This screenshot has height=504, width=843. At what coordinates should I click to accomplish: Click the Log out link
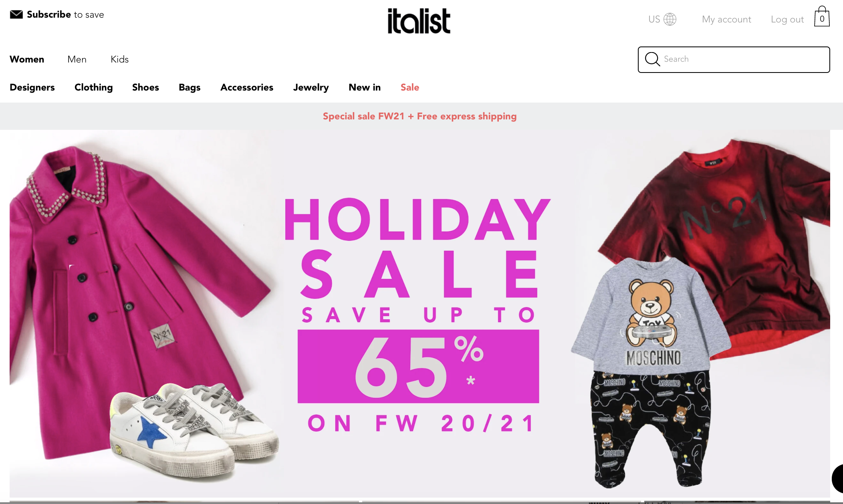[787, 19]
